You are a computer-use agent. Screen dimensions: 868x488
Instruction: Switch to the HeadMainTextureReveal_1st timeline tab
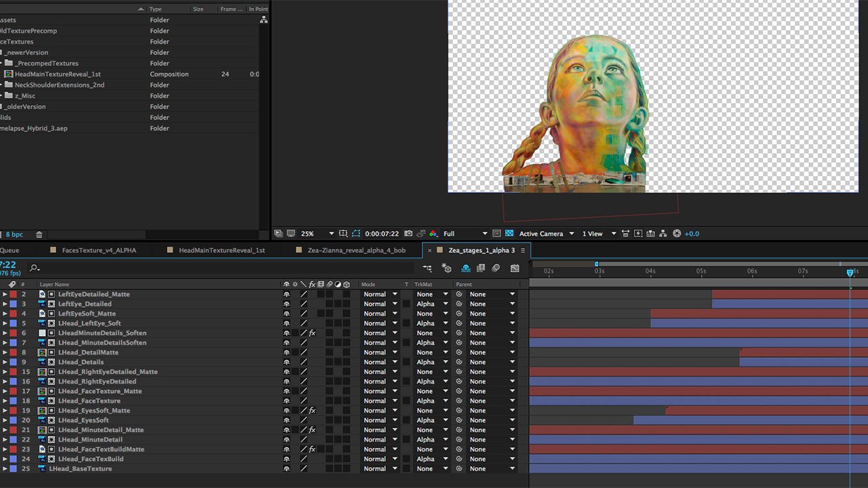point(221,250)
